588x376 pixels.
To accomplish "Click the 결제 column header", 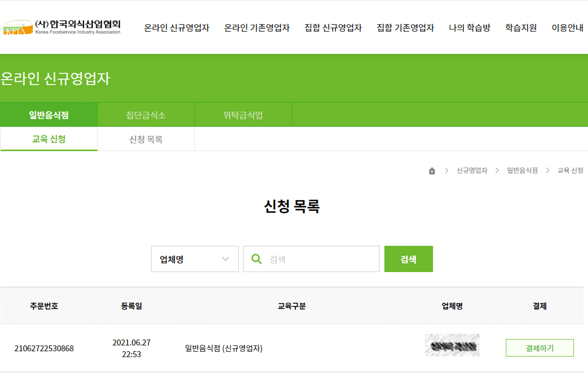I will click(540, 306).
